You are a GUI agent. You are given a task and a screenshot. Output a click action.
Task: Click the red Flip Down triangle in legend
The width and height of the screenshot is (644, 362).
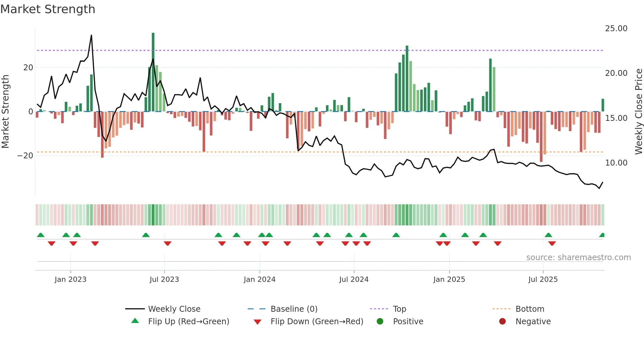pos(258,322)
